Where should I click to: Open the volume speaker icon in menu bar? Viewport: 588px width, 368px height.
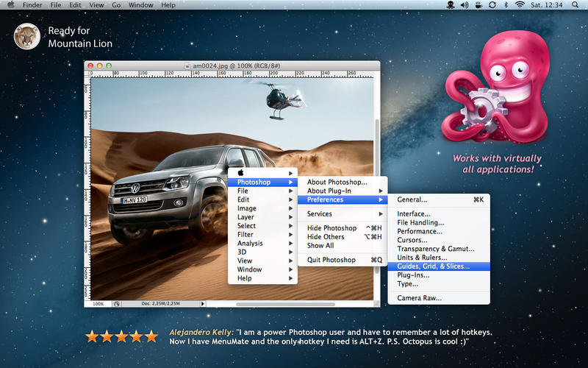(465, 5)
